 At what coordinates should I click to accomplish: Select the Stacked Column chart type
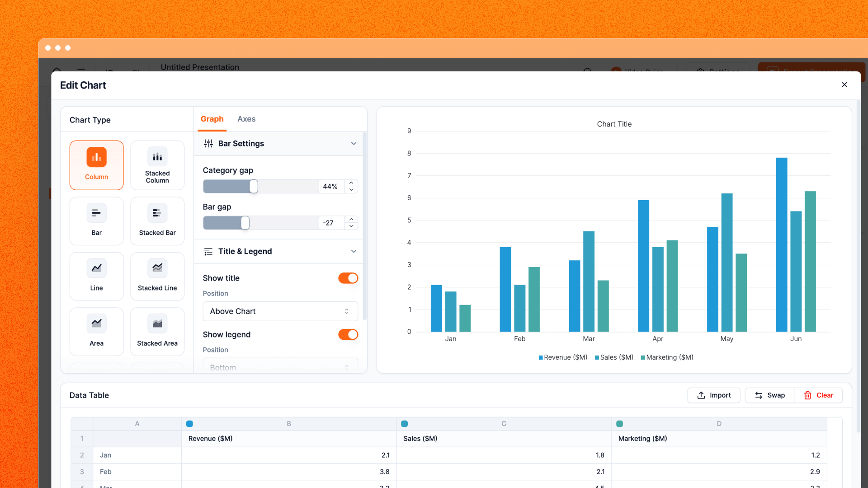point(157,165)
